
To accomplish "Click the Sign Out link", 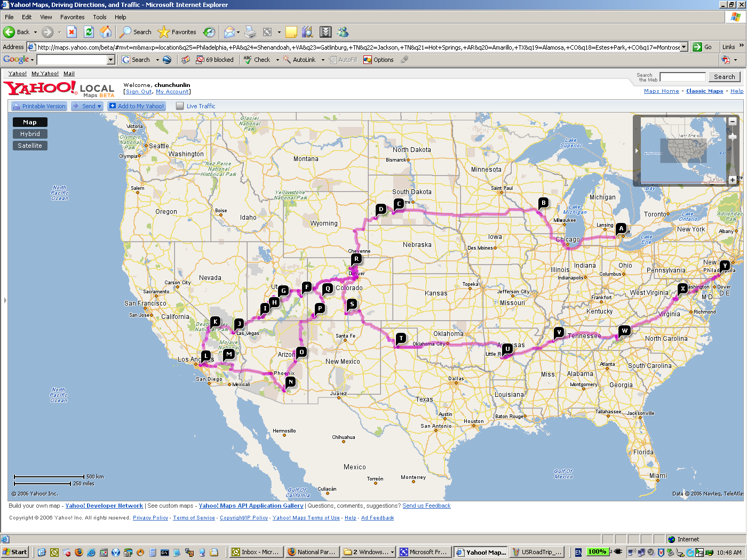I will click(139, 92).
